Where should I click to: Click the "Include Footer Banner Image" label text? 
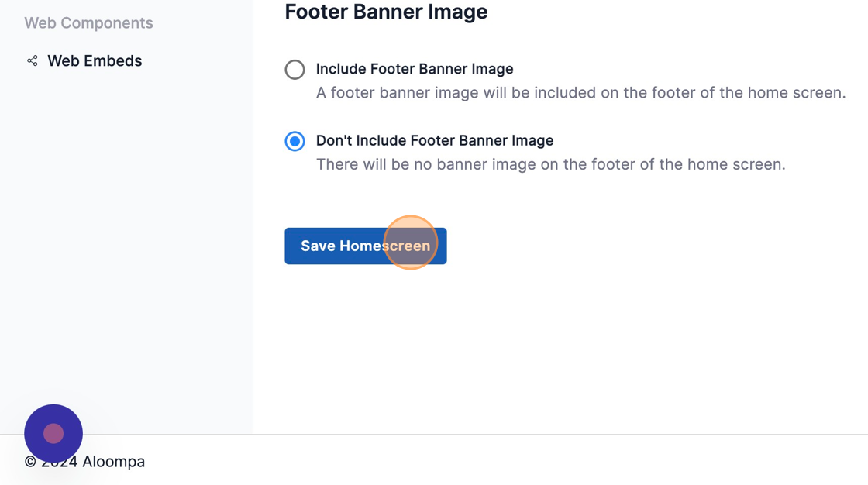(x=415, y=69)
